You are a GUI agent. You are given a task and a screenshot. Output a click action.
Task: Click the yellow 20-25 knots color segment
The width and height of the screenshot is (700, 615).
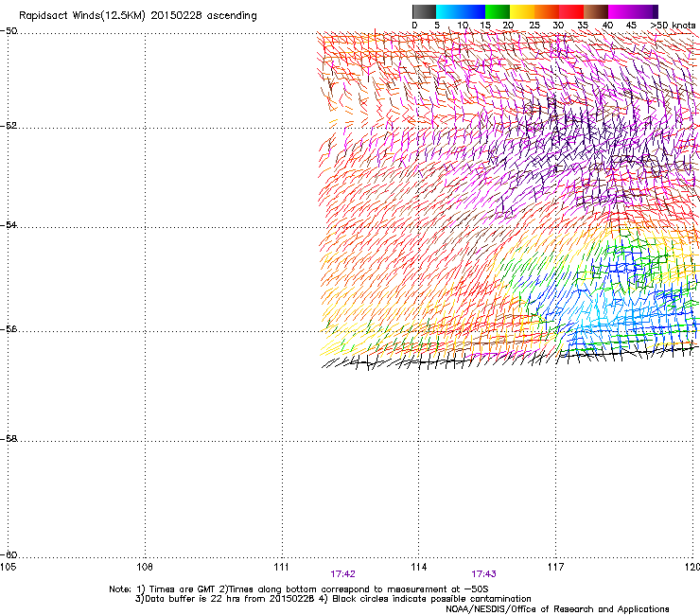(x=522, y=11)
